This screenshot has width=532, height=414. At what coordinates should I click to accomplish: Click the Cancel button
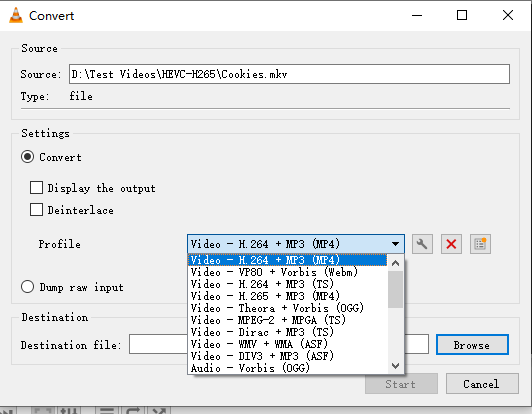482,384
